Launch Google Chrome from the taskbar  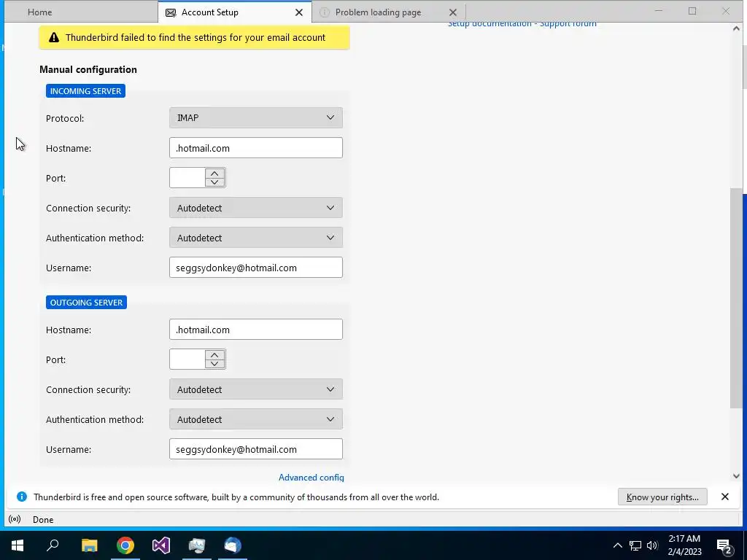pyautogui.click(x=125, y=545)
